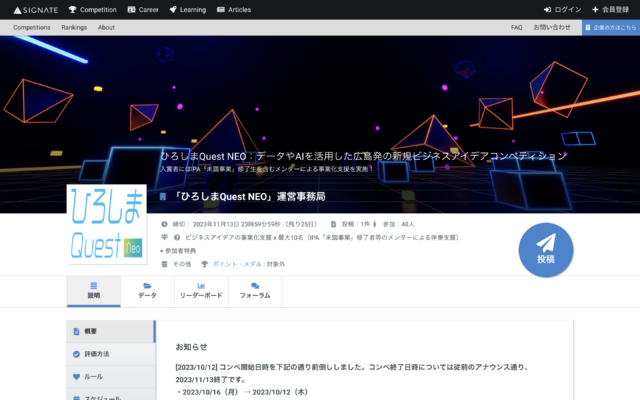Viewport: 640px width, 400px height.
Task: Click the organizer building icon
Action: pyautogui.click(x=163, y=197)
